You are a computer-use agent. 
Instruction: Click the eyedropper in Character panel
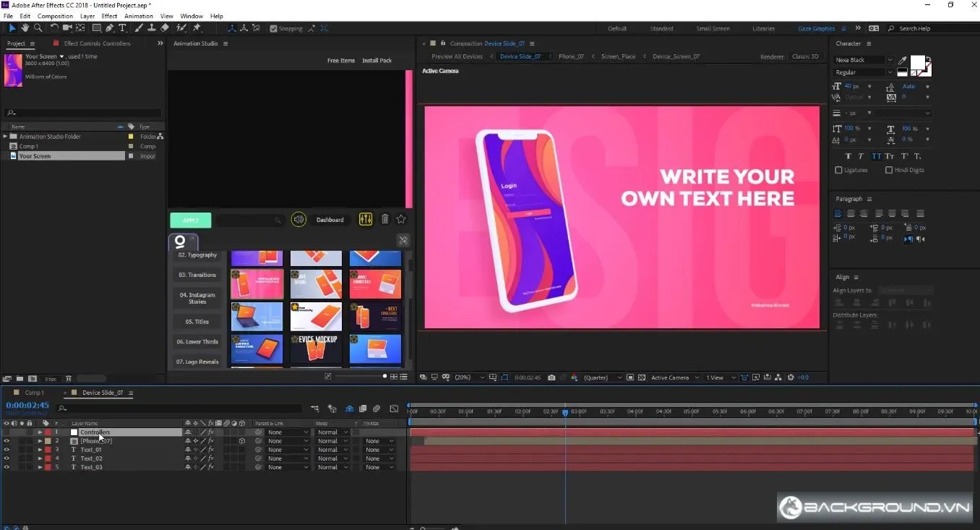click(902, 61)
